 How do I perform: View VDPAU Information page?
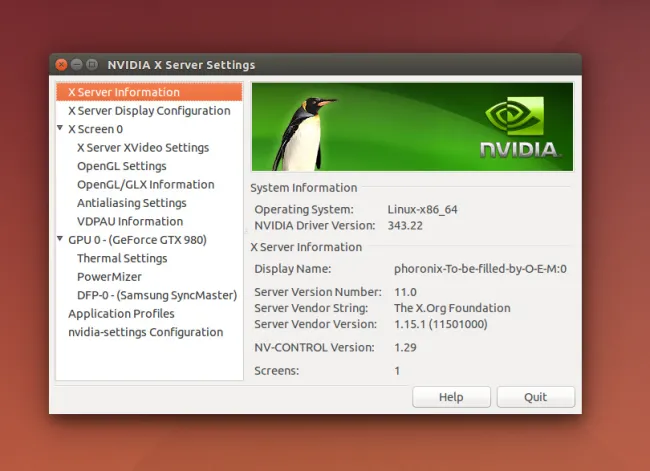pos(130,221)
